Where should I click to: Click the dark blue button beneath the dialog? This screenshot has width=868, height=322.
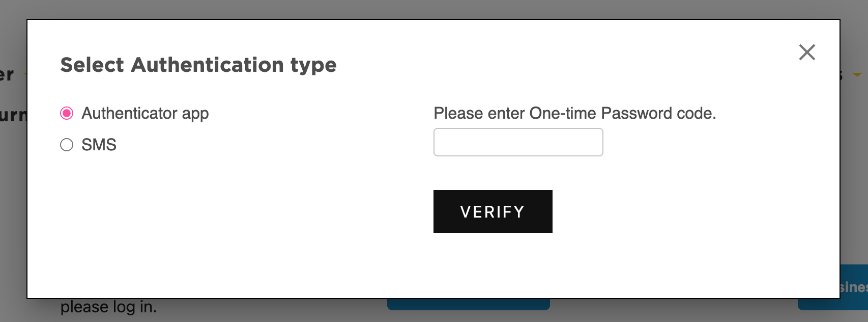[x=468, y=305]
